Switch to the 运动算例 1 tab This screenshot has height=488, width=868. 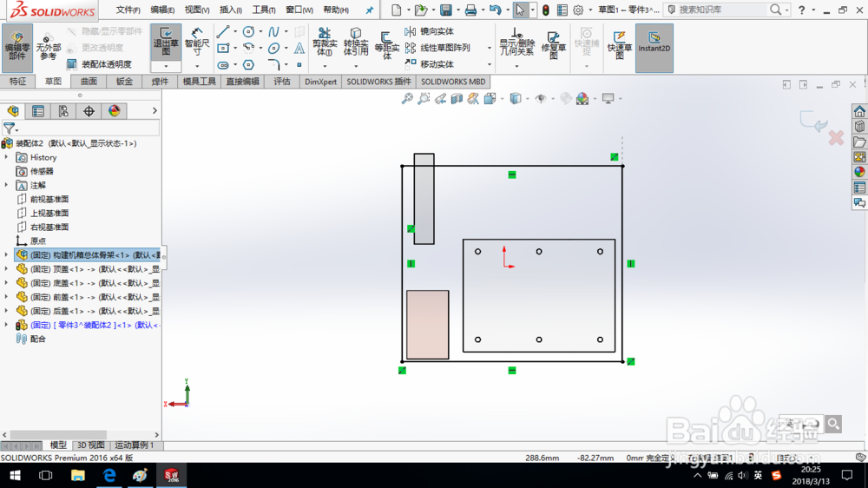click(135, 445)
